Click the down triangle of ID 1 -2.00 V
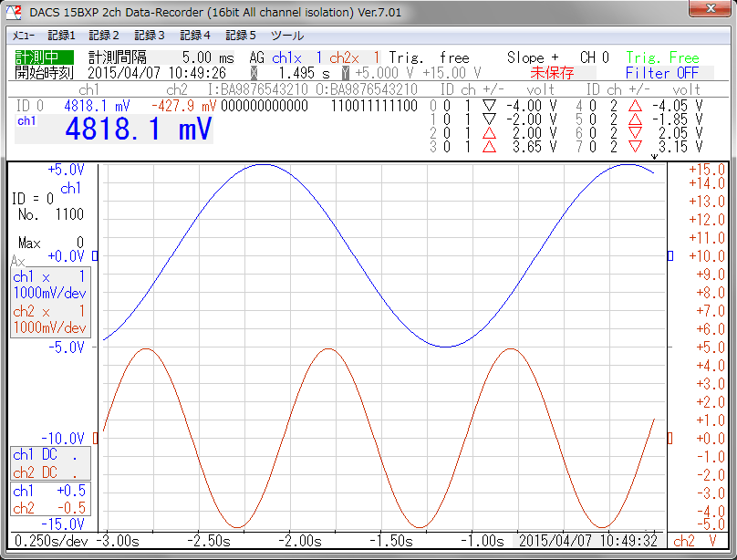The width and height of the screenshot is (737, 560). [489, 119]
